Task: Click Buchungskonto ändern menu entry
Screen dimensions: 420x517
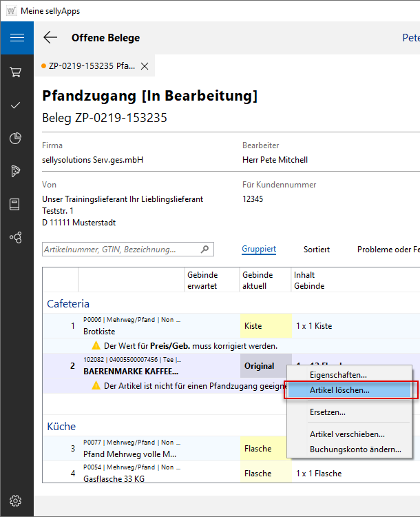Action: [355, 449]
